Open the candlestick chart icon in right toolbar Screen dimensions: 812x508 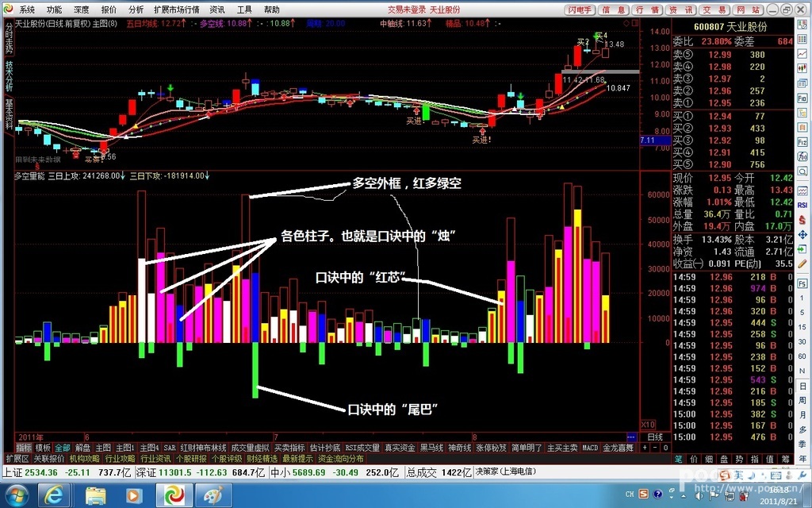tap(802, 67)
